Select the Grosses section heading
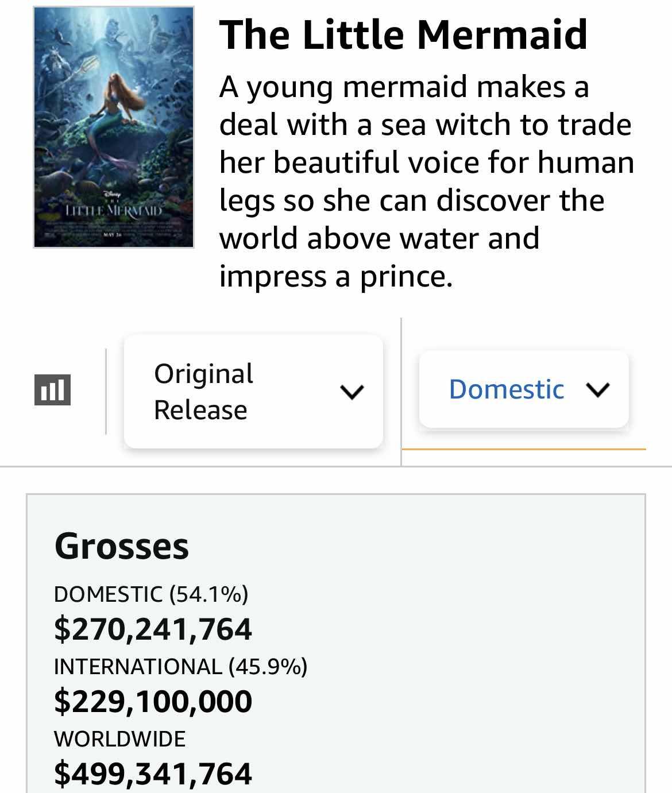Image resolution: width=672 pixels, height=793 pixels. [121, 546]
